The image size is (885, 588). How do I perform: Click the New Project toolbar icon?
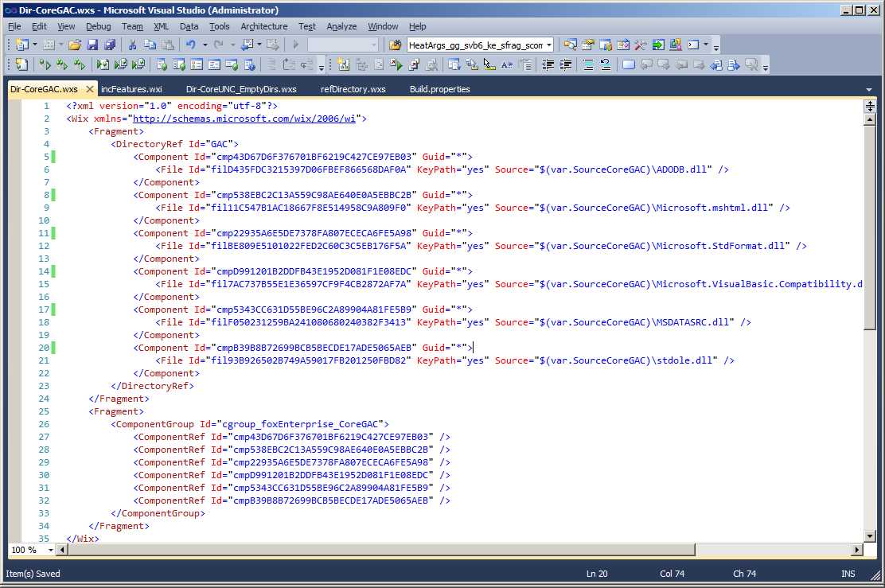pyautogui.click(x=22, y=45)
